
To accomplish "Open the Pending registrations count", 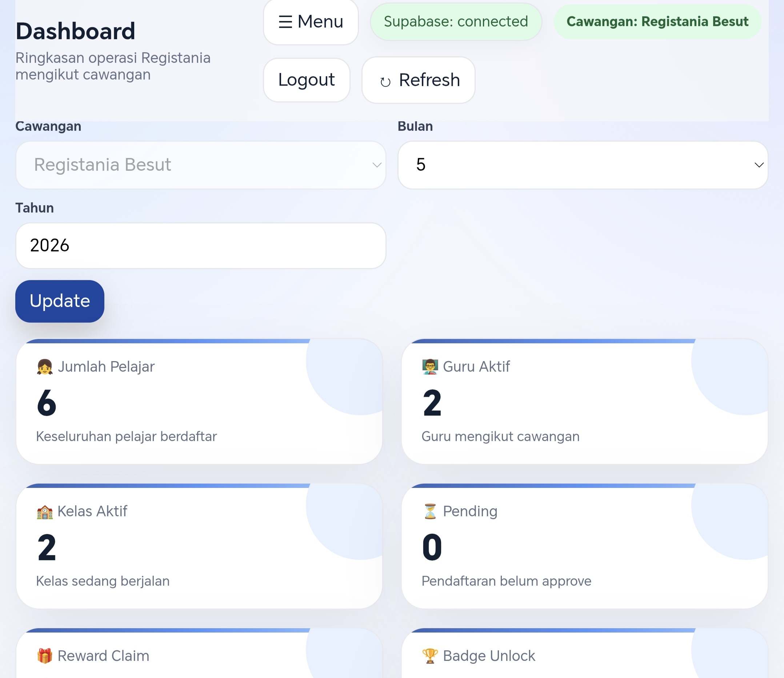I will coord(432,547).
